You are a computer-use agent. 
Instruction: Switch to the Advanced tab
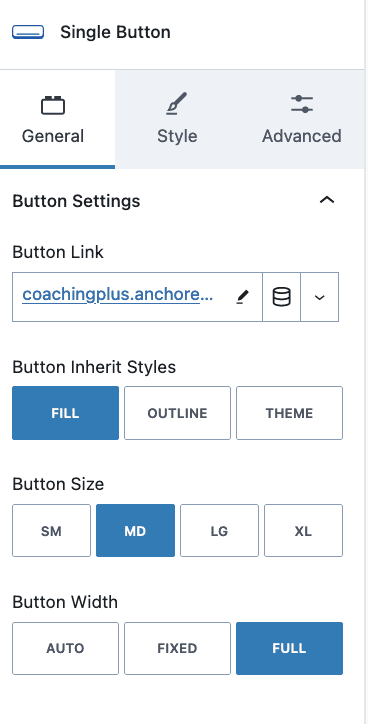click(302, 119)
